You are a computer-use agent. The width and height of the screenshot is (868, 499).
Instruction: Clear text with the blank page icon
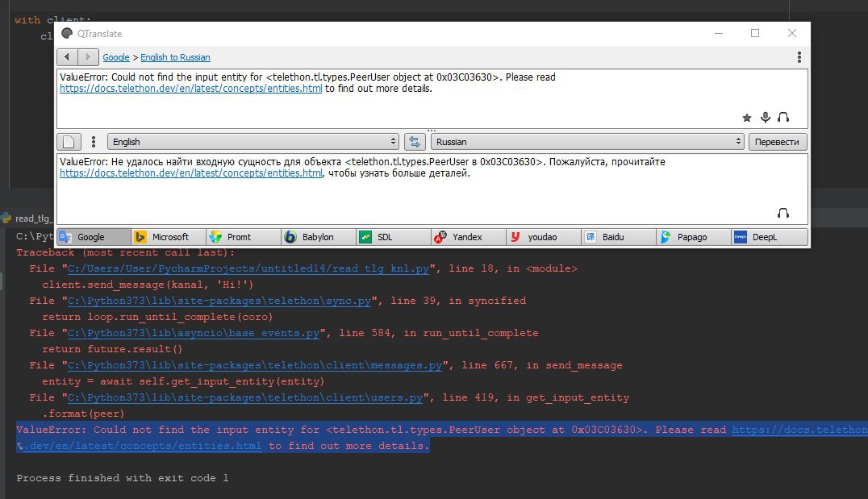69,142
